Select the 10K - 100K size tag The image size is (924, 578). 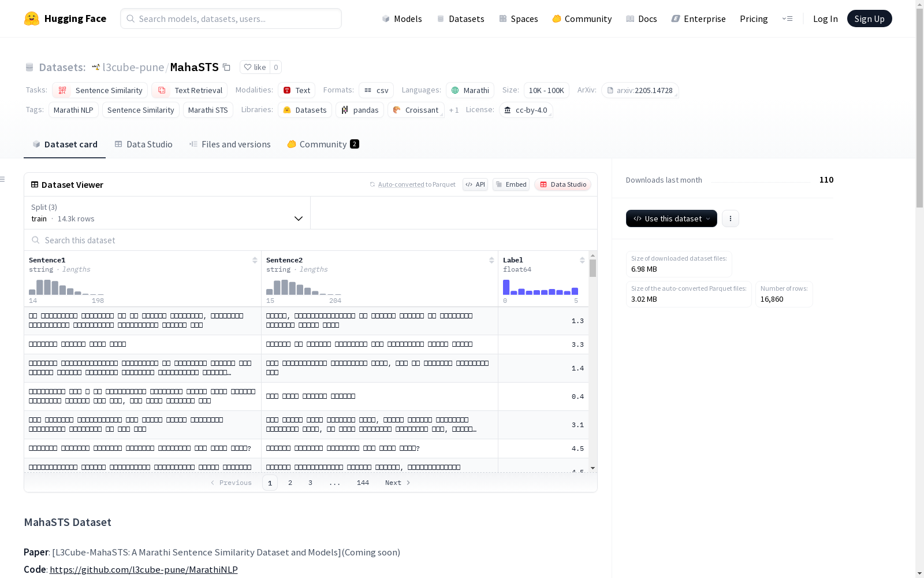click(x=546, y=90)
